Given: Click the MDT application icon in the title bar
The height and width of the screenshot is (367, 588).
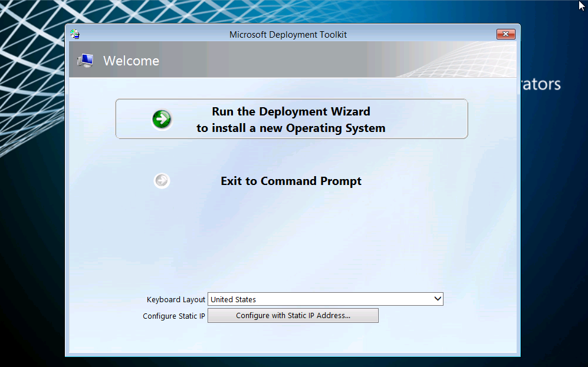Looking at the screenshot, I should tap(75, 34).
